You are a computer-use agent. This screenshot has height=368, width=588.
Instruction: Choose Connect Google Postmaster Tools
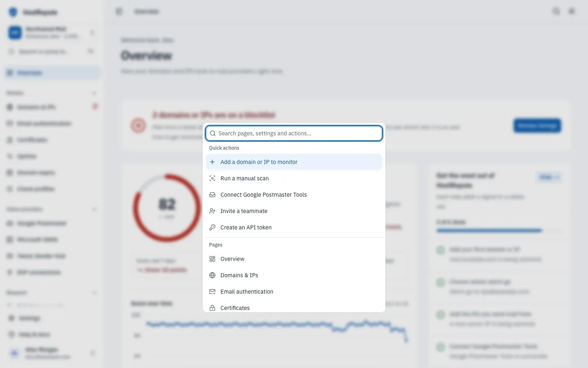[x=294, y=195]
